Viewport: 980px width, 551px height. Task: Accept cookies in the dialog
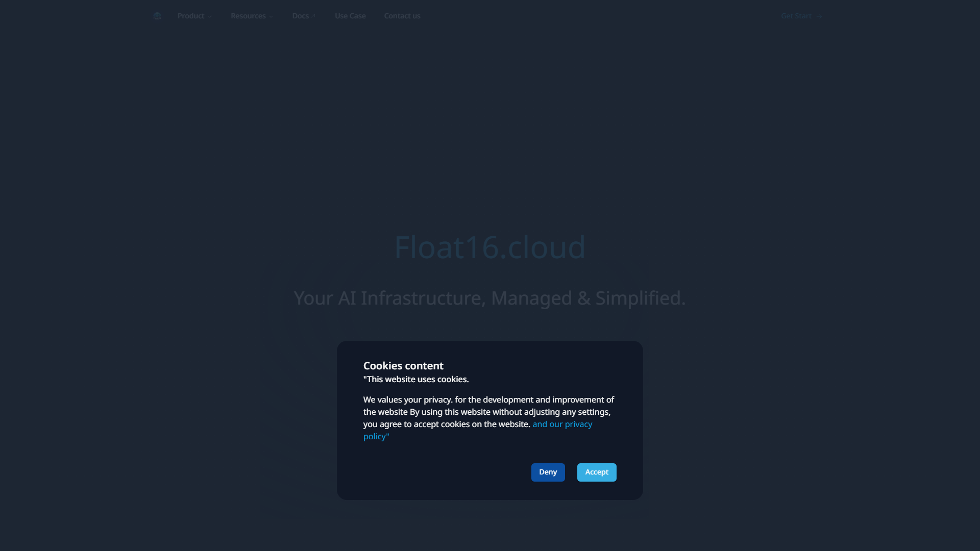click(x=597, y=472)
